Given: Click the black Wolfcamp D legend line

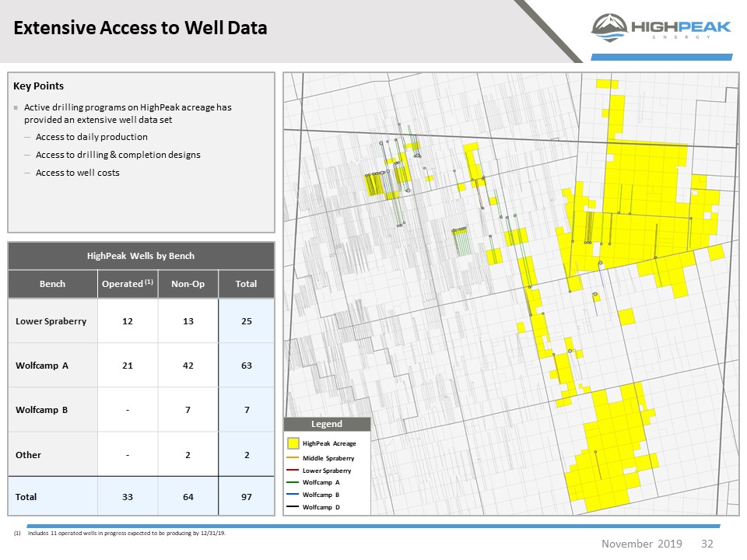Looking at the screenshot, I should click(293, 506).
